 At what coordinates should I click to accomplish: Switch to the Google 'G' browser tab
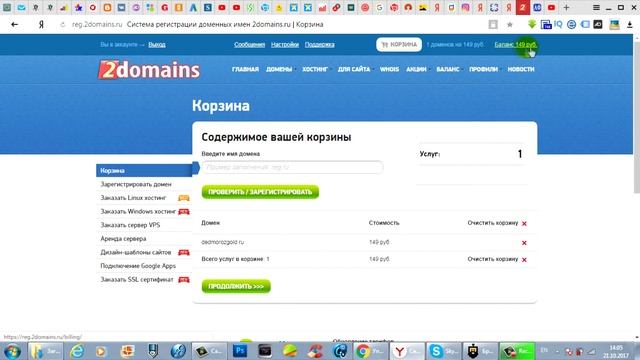(380, 7)
